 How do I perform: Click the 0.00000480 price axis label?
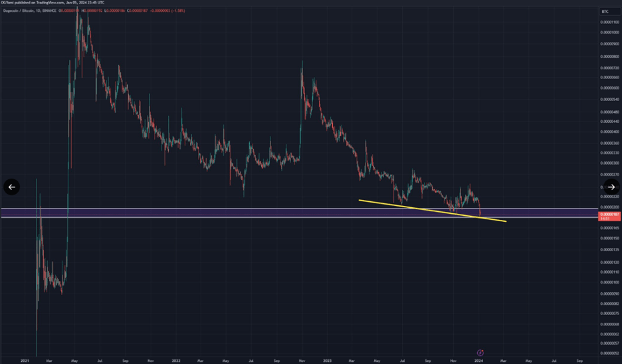coord(609,112)
